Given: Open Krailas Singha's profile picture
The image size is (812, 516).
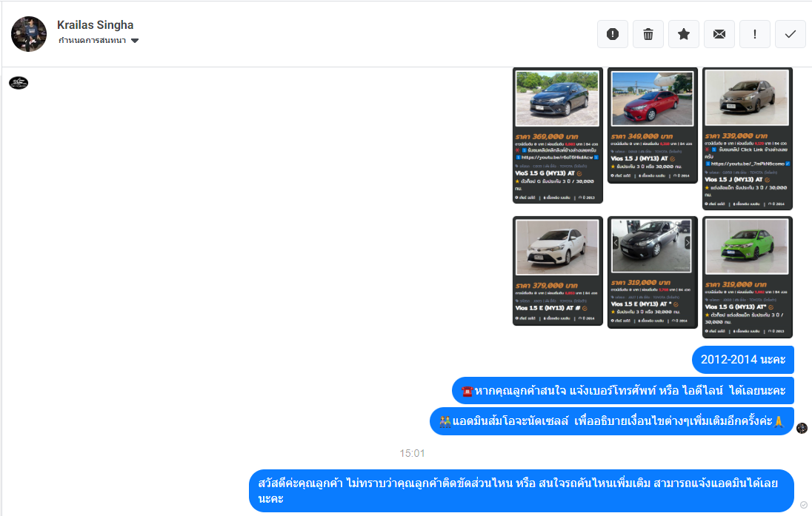Looking at the screenshot, I should tap(29, 34).
